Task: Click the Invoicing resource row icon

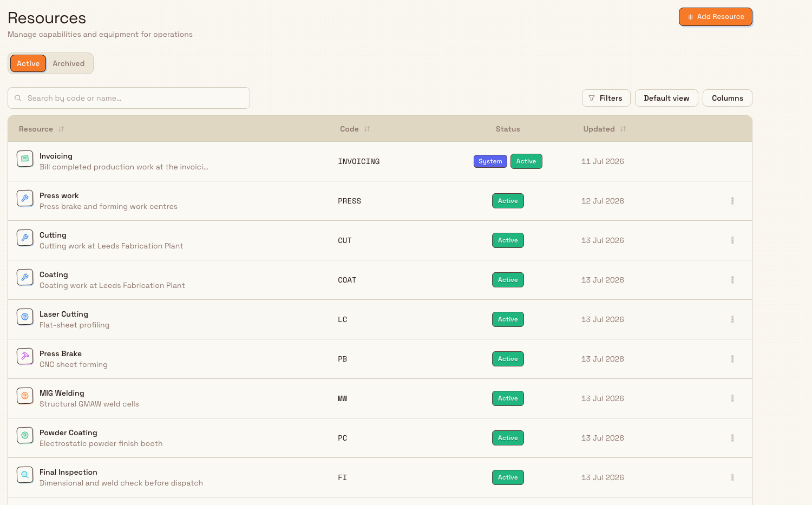Action: click(25, 159)
